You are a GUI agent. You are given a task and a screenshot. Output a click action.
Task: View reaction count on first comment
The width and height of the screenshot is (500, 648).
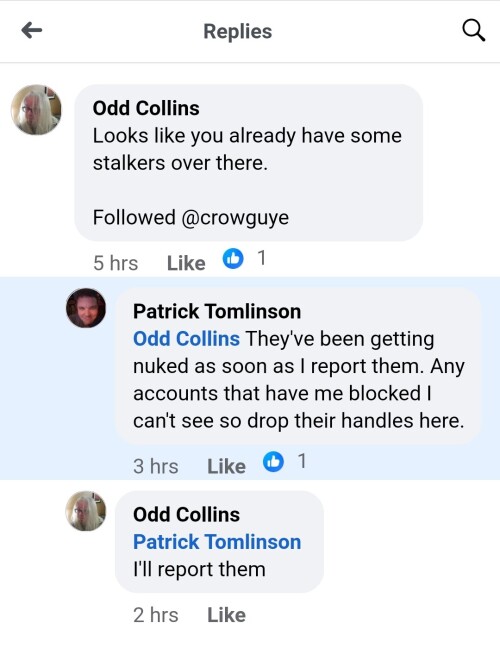coord(261,258)
